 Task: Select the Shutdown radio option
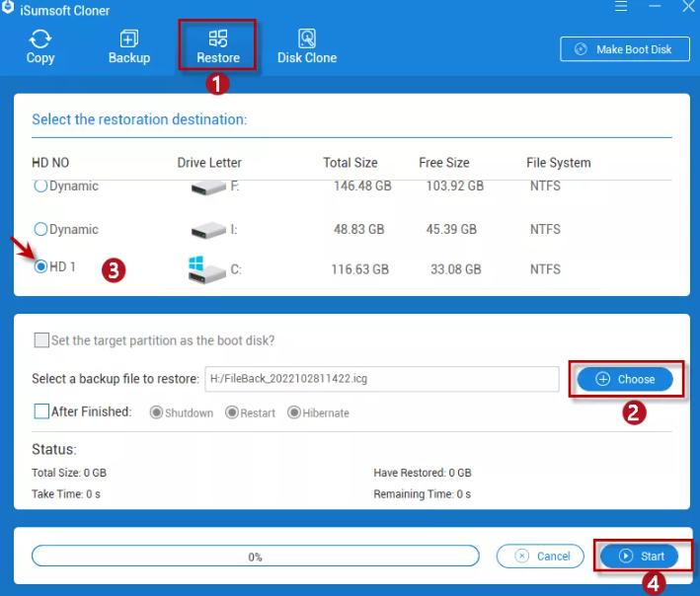click(x=156, y=412)
